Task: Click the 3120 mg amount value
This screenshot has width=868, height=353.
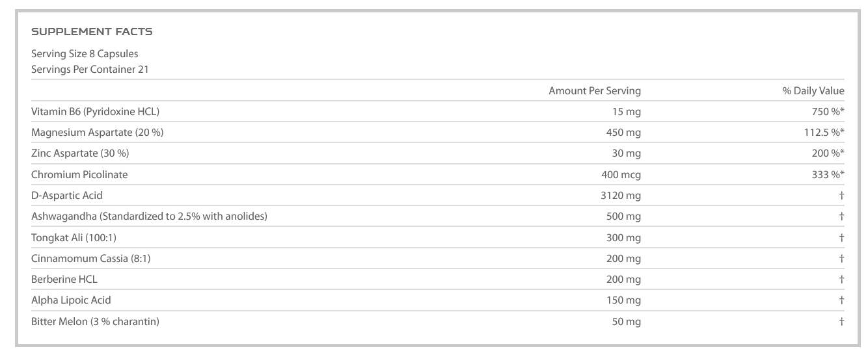Action: [620, 195]
